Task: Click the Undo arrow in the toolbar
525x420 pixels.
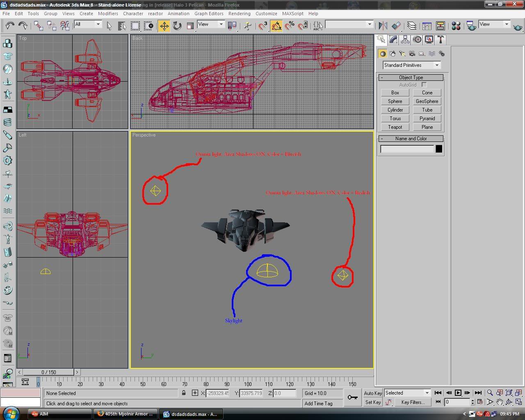Action: coord(10,25)
